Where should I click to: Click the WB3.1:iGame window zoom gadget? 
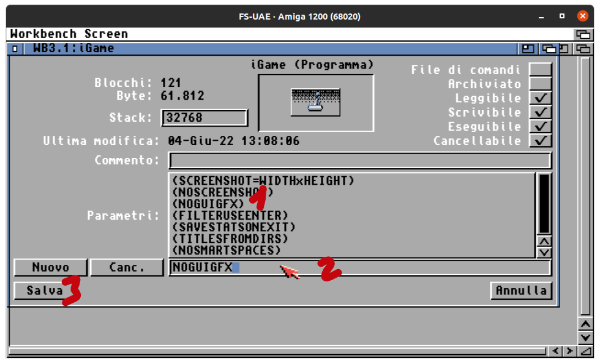point(528,48)
